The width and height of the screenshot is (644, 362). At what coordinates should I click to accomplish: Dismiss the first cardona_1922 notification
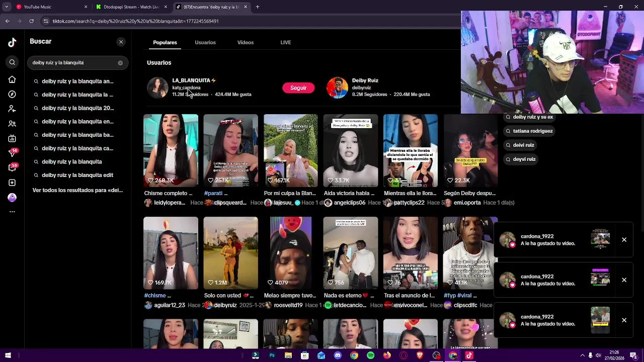(x=624, y=240)
